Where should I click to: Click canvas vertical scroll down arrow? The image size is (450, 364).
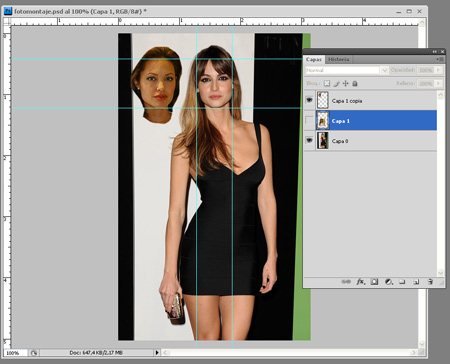pos(422,344)
